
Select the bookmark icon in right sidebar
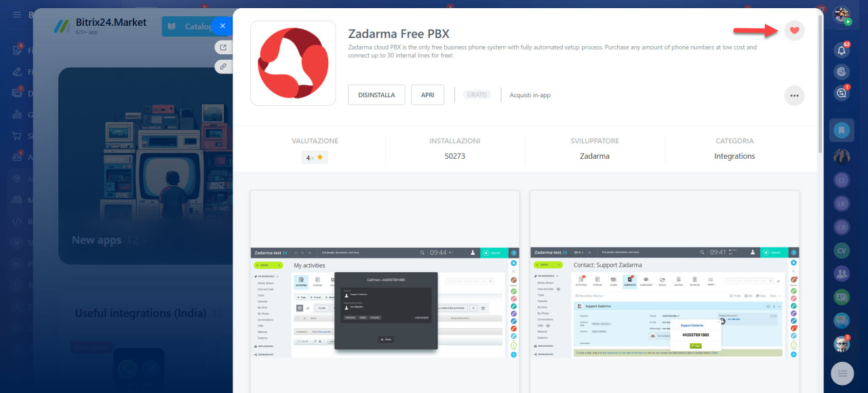click(842, 130)
